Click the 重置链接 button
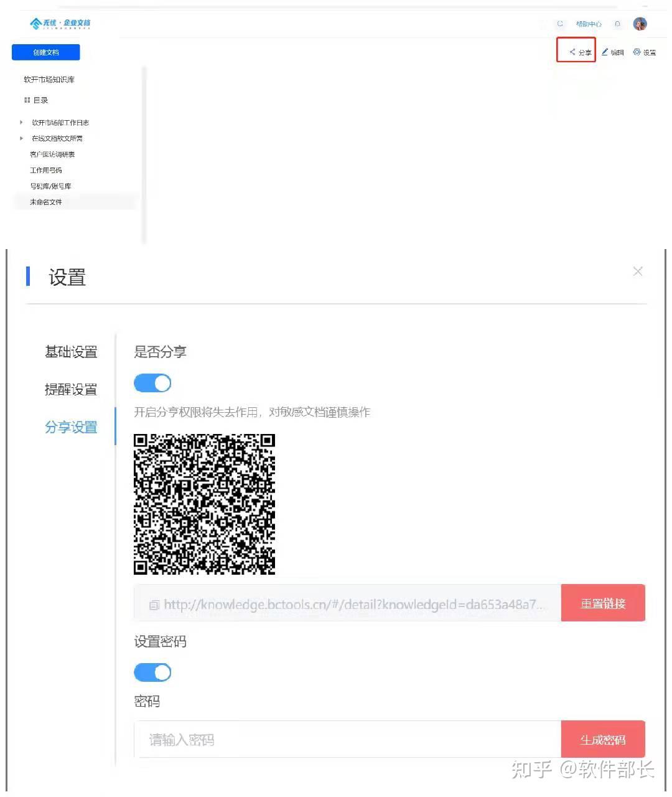 [603, 603]
